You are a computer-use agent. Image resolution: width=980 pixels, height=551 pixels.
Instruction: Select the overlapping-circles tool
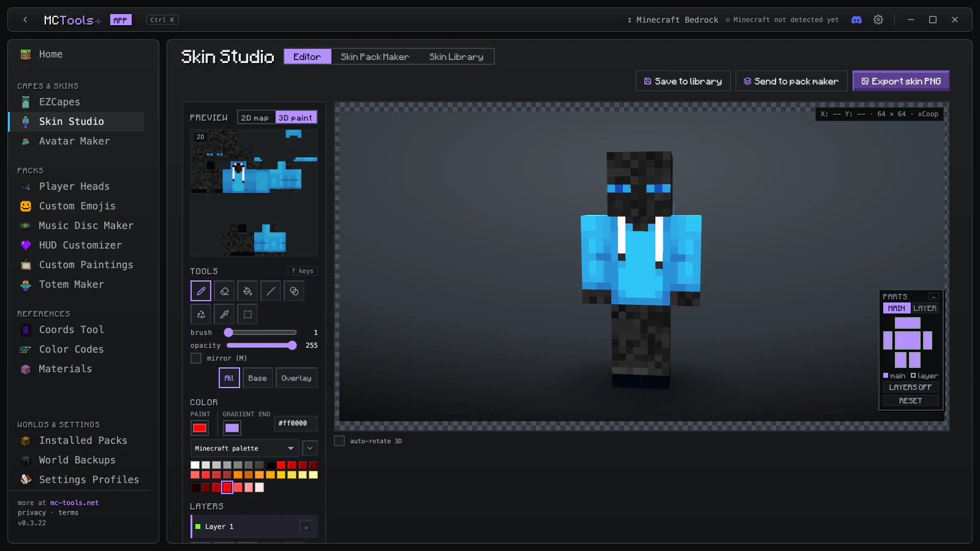pos(294,291)
